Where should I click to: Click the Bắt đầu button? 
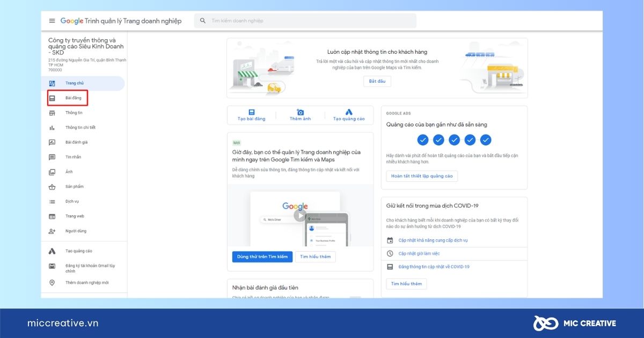click(x=377, y=82)
